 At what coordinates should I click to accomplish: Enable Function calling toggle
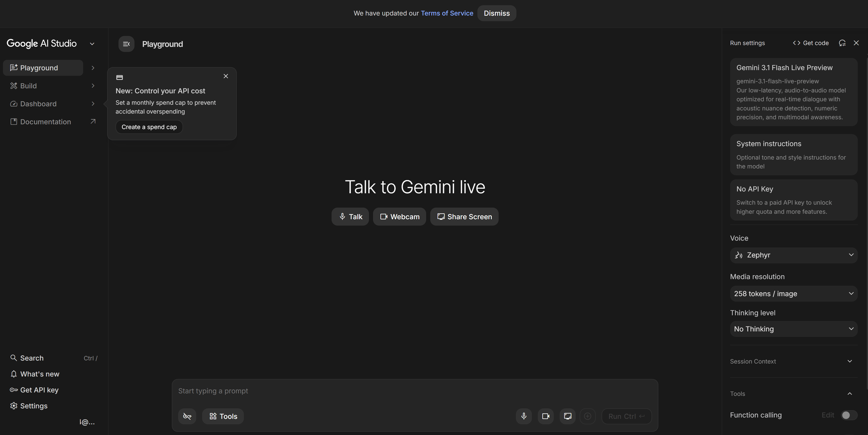point(847,415)
